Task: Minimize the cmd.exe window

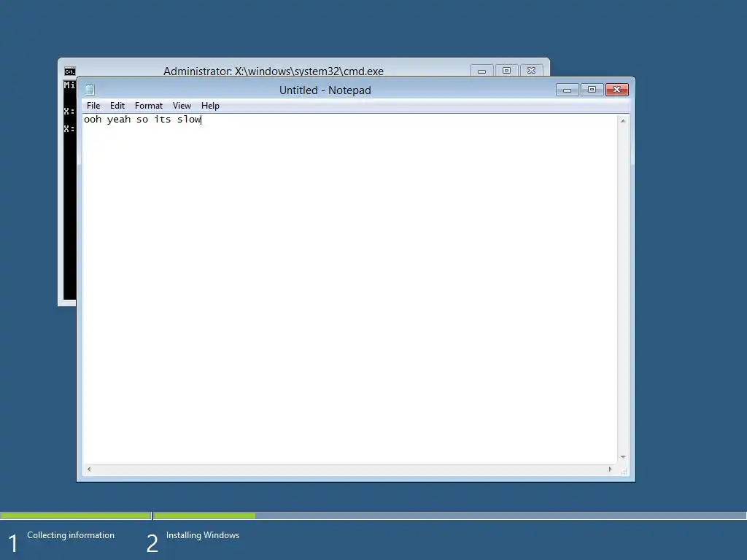Action: 481,71
